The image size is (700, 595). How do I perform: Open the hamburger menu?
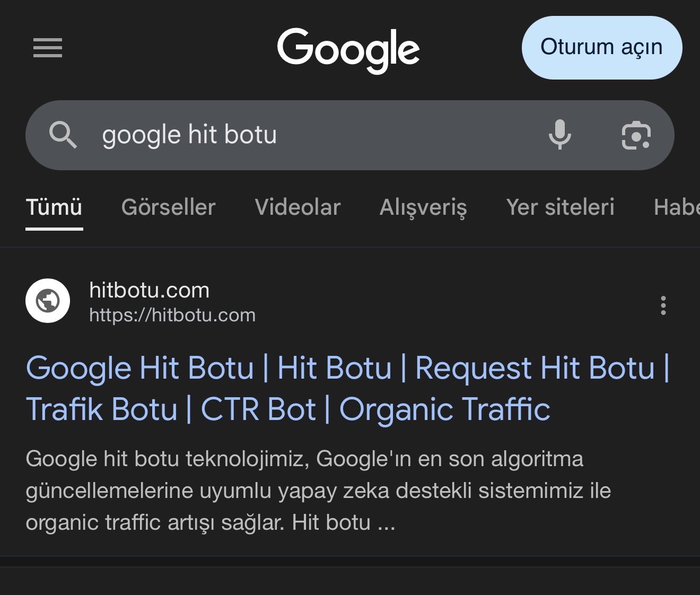[x=48, y=48]
